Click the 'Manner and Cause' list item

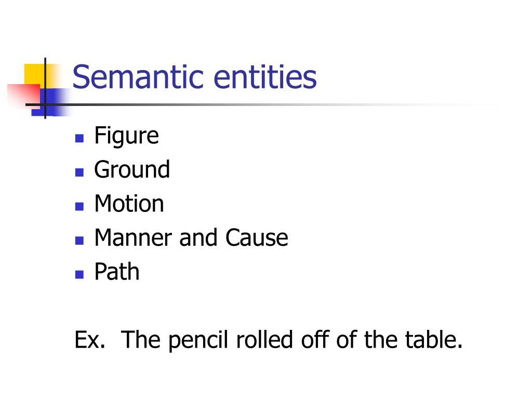191,237
